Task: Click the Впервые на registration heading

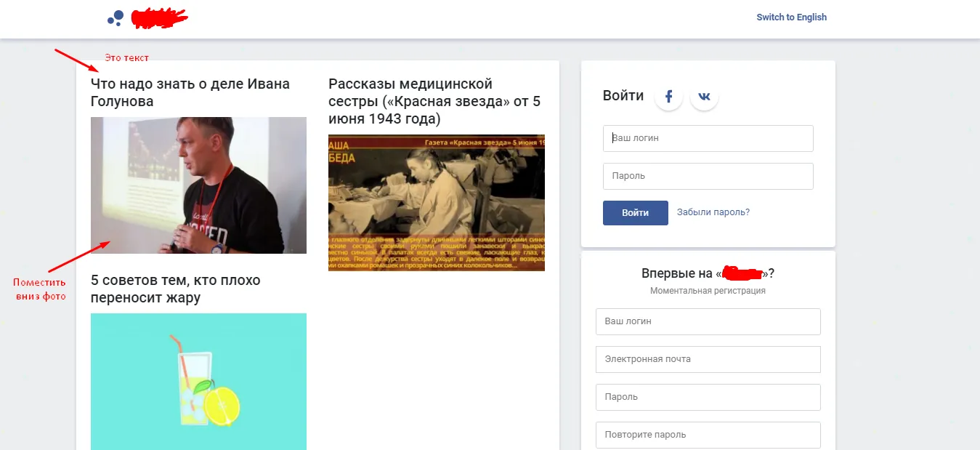Action: pos(708,273)
